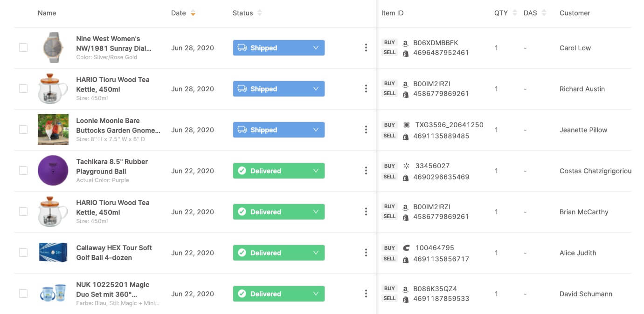Open the three-dot menu for Brian McCarthy's order
Image resolution: width=644 pixels, height=314 pixels.
click(366, 212)
